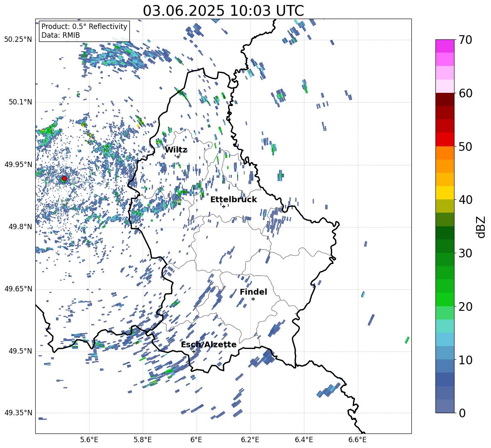The image size is (491, 448).
Task: Click the yellow colorbar swatch at 40
Action: 445,193
